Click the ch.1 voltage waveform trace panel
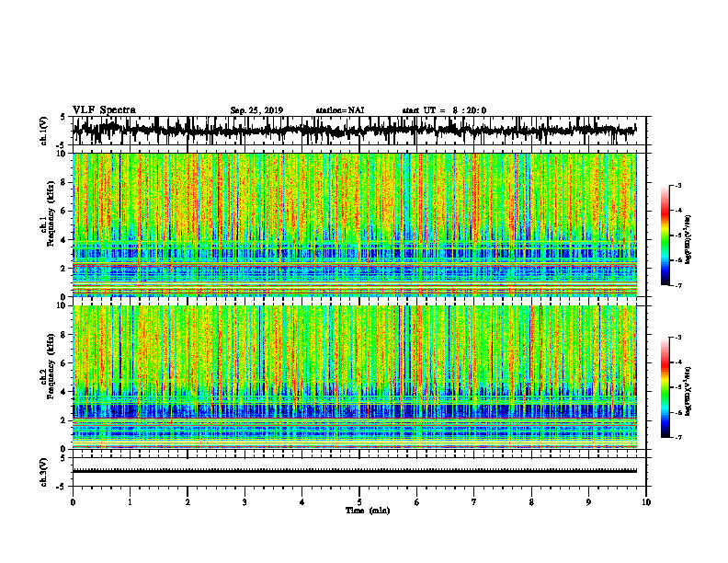The width and height of the screenshot is (728, 563). 359,131
